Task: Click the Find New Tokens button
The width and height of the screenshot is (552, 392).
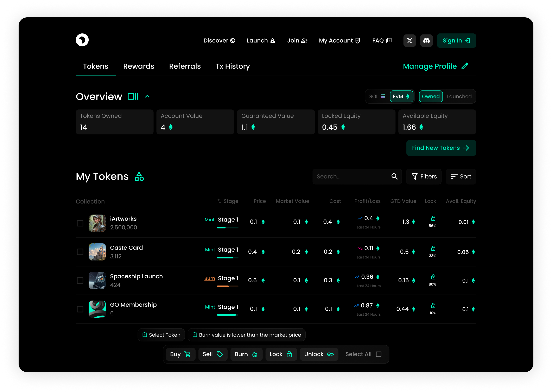Action: click(441, 148)
